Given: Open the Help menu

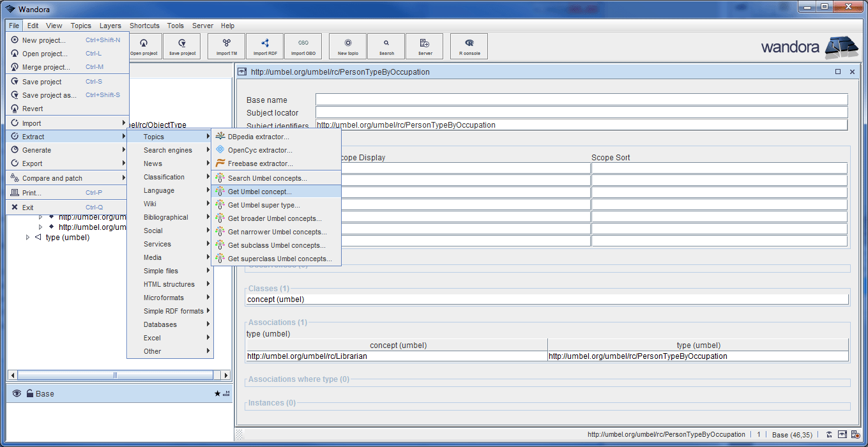Looking at the screenshot, I should point(228,26).
